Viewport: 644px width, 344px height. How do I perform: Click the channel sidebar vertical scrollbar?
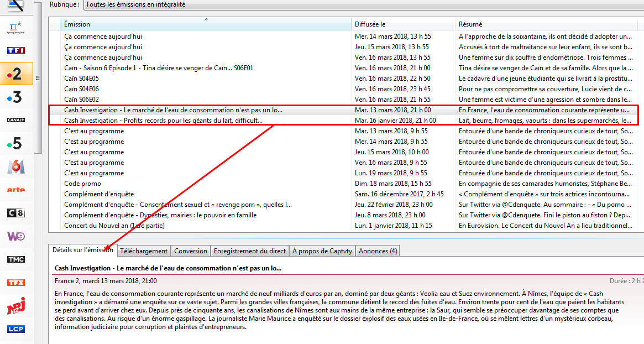pos(38,77)
